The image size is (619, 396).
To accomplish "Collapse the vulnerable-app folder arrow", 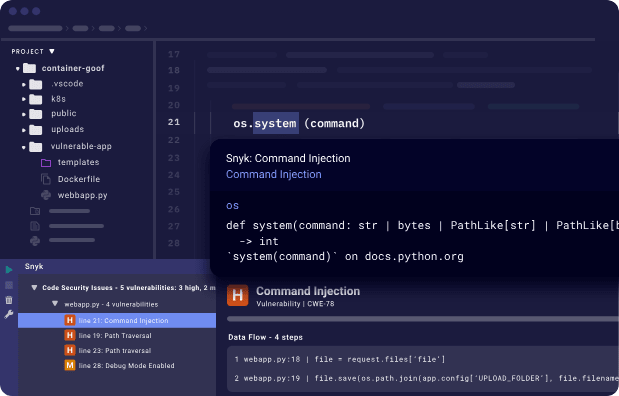I will tap(24, 147).
